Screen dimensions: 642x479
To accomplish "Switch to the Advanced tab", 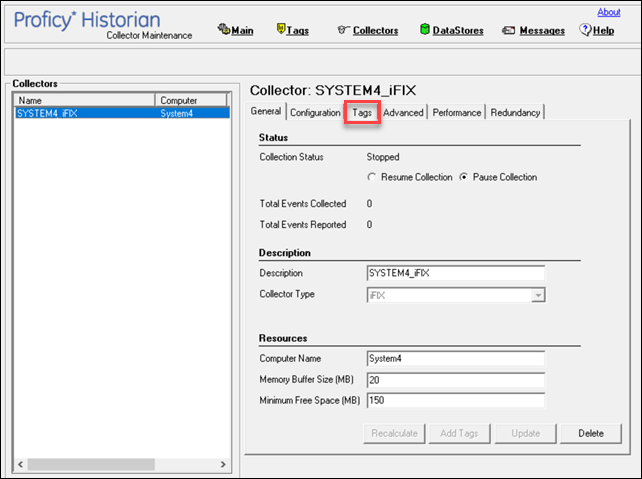I will [x=403, y=113].
